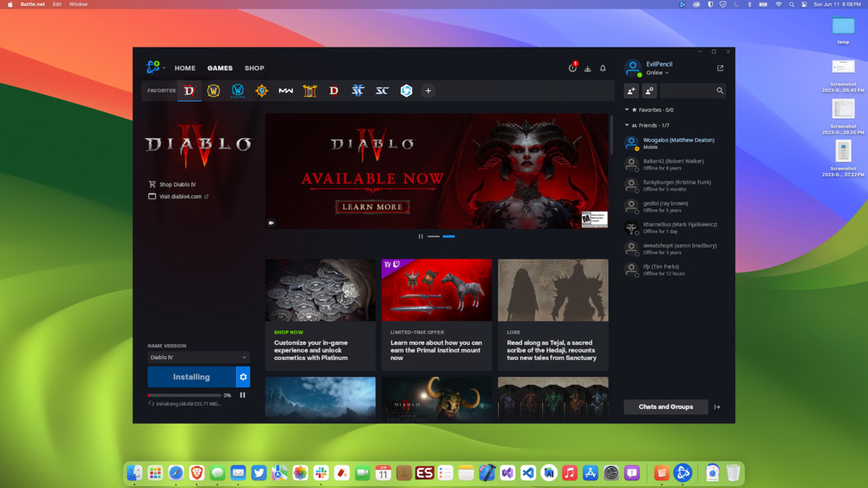Collapse the Favorites 0/0 group

click(627, 110)
